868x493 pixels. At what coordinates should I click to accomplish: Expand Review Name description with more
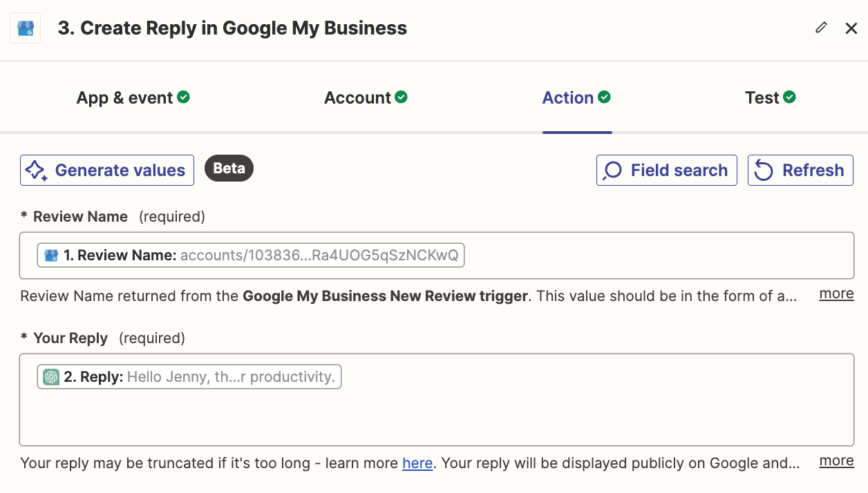836,294
